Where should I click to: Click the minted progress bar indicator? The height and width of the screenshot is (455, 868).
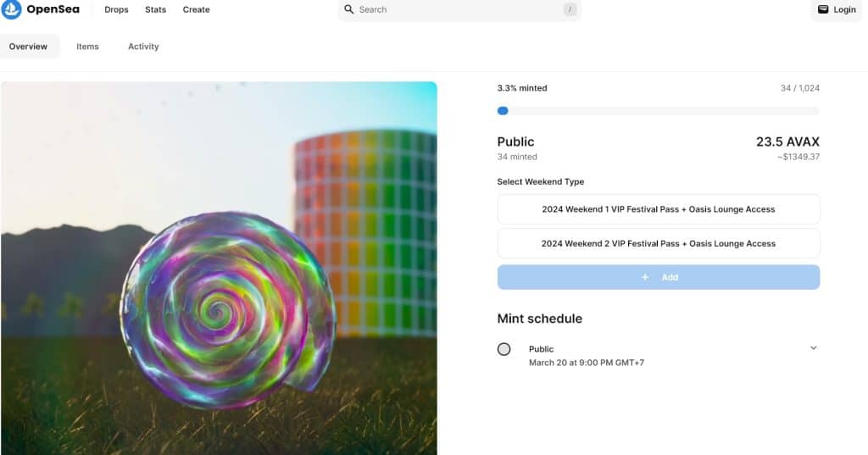point(503,111)
